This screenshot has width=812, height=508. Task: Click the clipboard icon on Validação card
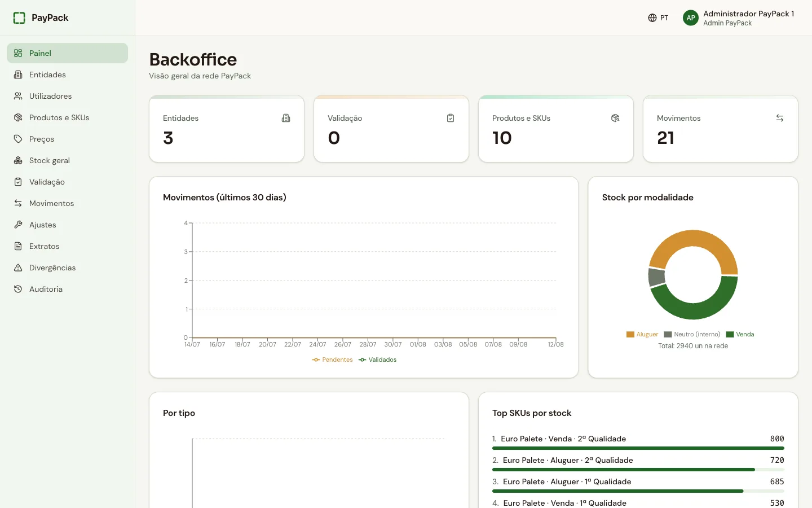(x=451, y=118)
